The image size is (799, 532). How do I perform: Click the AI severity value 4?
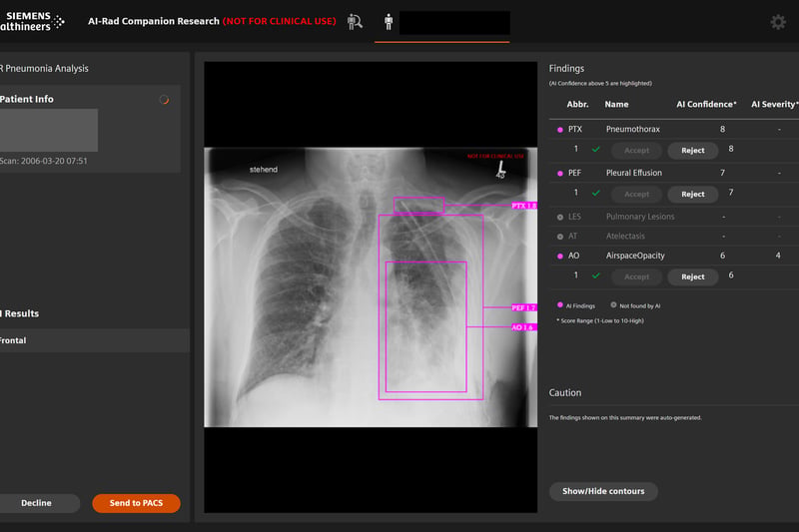[x=778, y=256]
